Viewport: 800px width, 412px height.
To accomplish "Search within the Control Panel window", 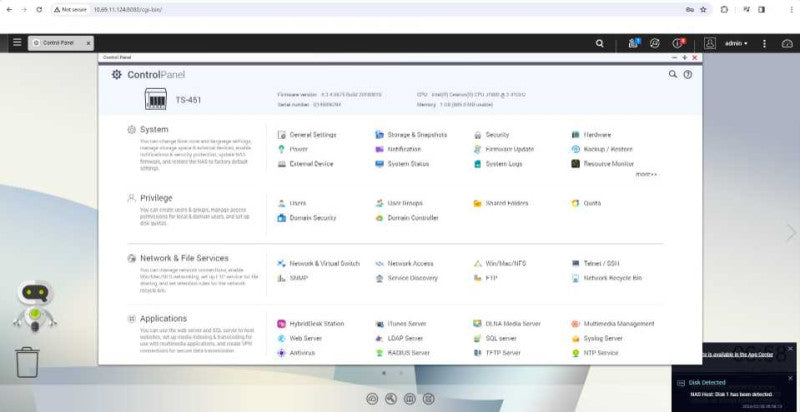I will [672, 74].
